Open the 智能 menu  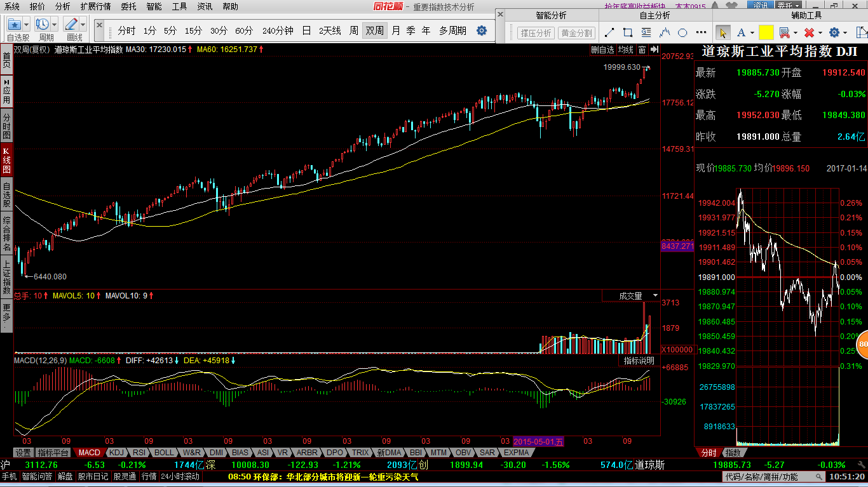click(x=154, y=6)
